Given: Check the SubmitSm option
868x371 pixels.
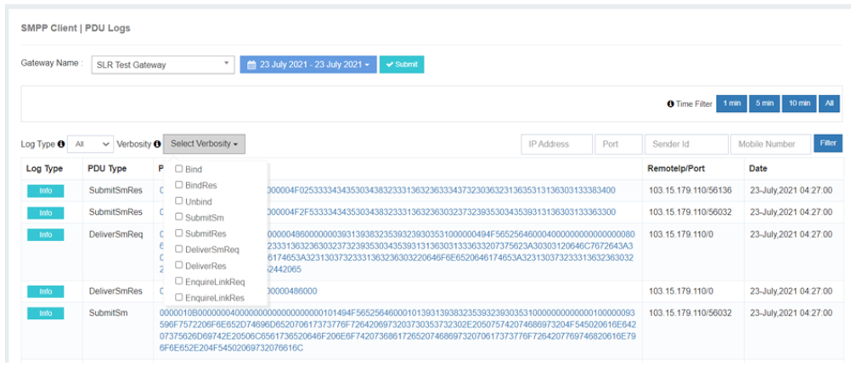Looking at the screenshot, I should click(179, 216).
